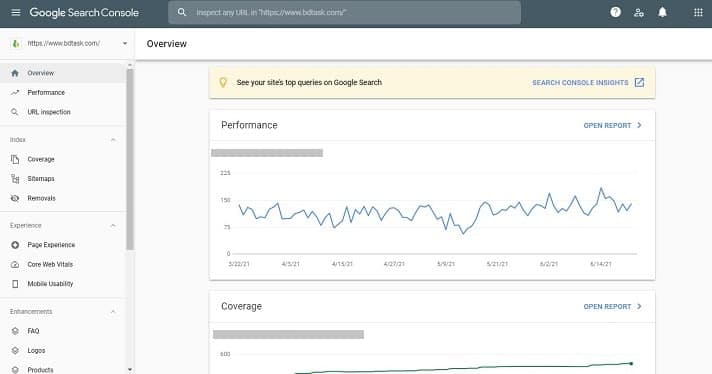Open the Help question mark icon
Image resolution: width=712 pixels, height=374 pixels.
(615, 12)
